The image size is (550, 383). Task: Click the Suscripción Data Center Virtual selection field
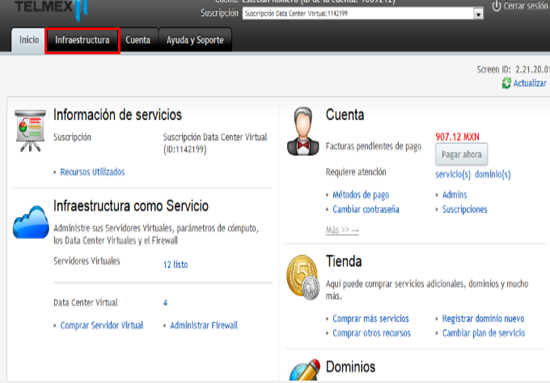tap(363, 14)
